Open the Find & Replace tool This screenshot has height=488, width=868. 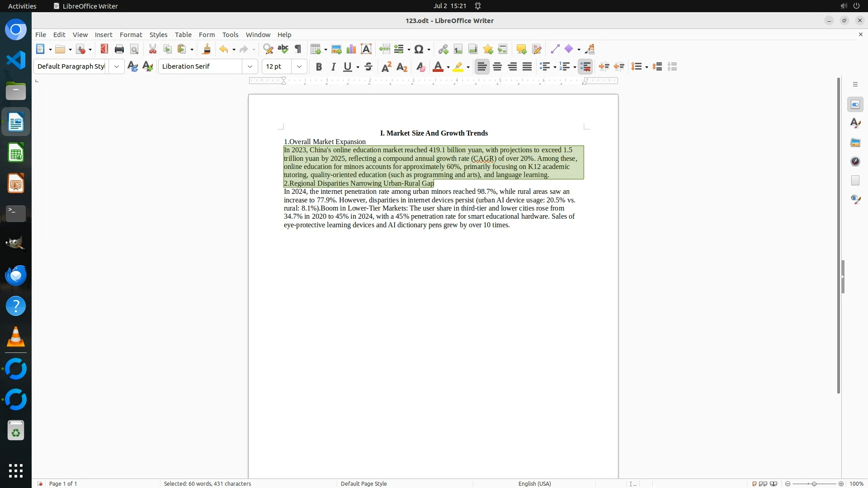pos(268,49)
